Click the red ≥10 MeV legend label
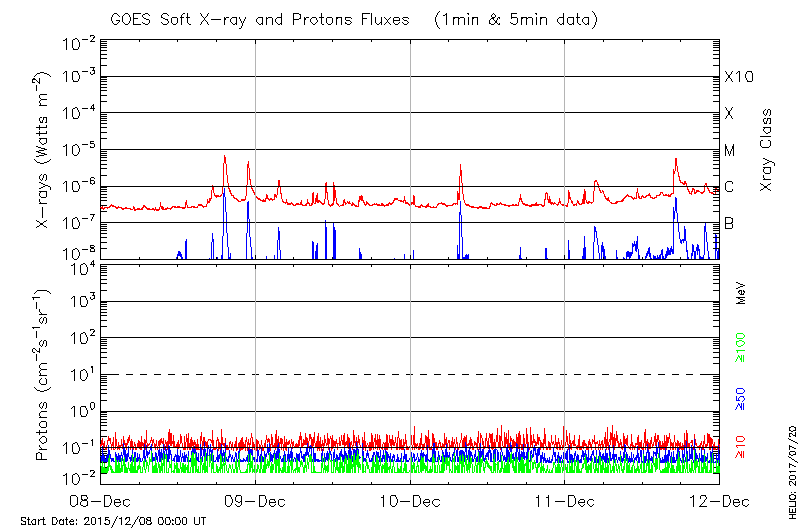800x530 pixels. pyautogui.click(x=741, y=447)
